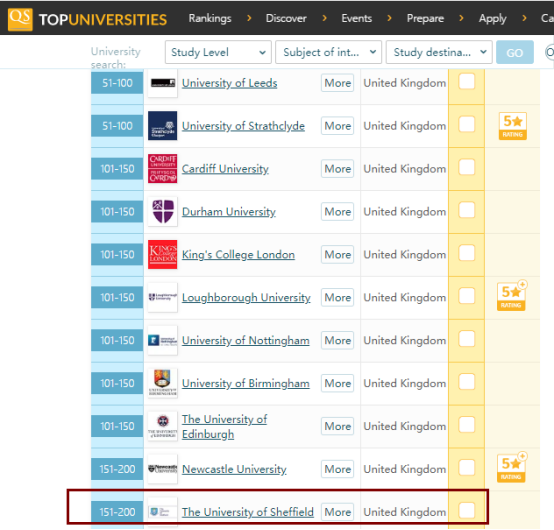The height and width of the screenshot is (530, 554).
Task: Expand More for Durham University
Action: [x=337, y=211]
